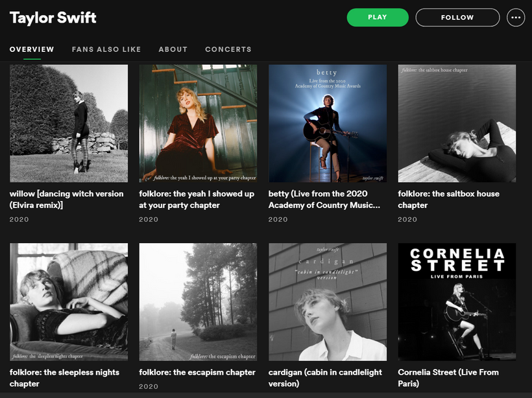Follow the artist via FOLLOW button
This screenshot has width=532, height=398.
point(457,18)
